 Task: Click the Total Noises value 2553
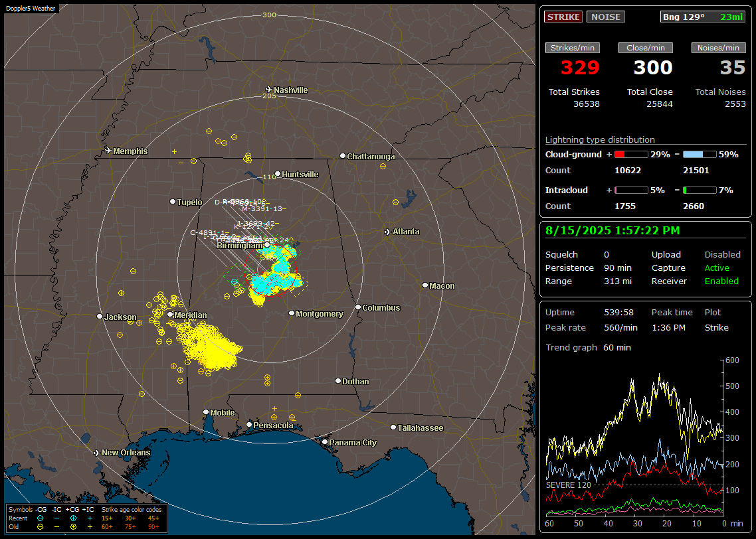pos(735,104)
